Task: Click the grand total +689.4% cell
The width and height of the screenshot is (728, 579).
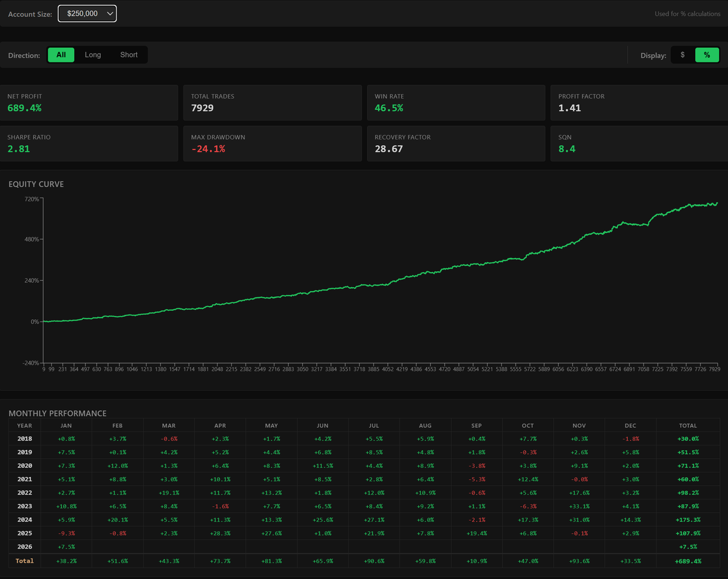Action: (687, 561)
